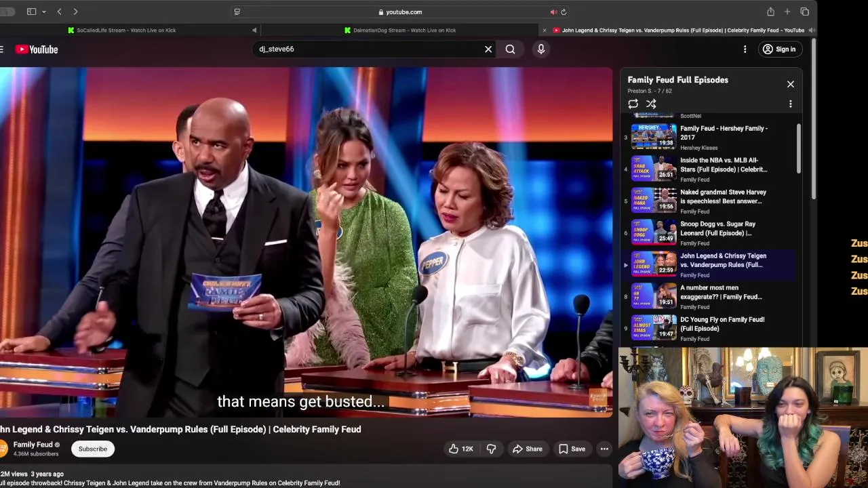868x488 pixels.
Task: Clear the YouTube search query
Action: click(488, 49)
